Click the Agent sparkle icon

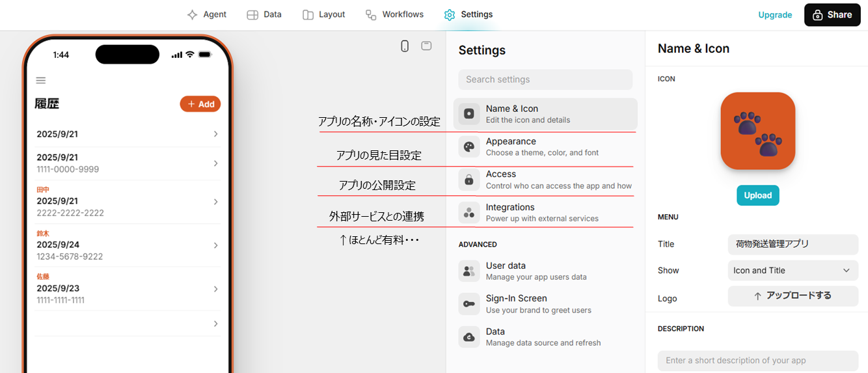tap(192, 15)
